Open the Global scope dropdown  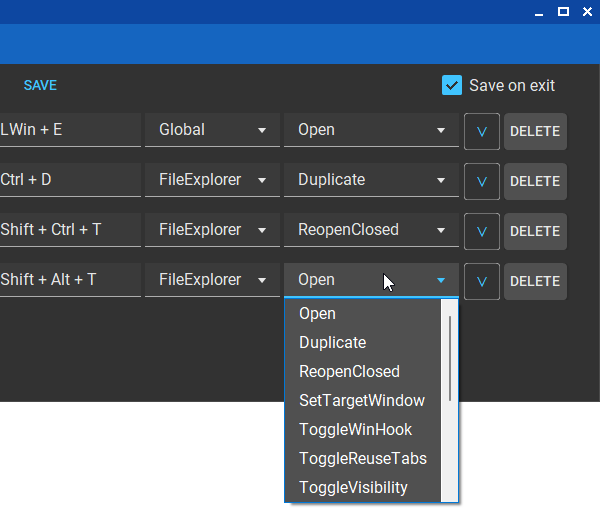pyautogui.click(x=212, y=130)
